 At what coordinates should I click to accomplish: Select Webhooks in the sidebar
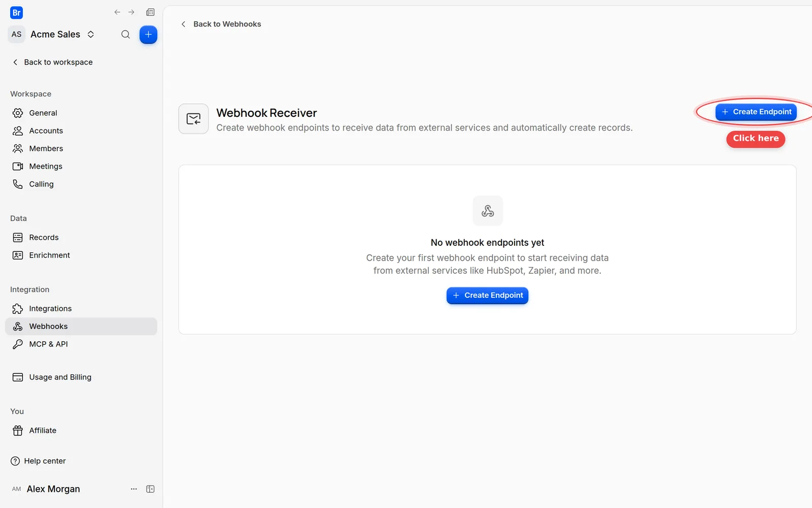coord(81,326)
